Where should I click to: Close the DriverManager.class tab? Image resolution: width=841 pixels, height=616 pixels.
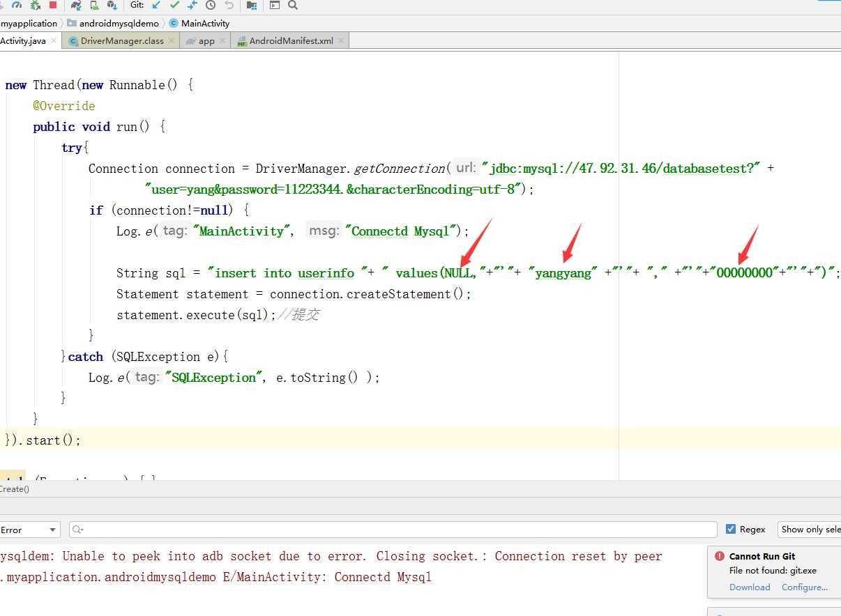(172, 40)
